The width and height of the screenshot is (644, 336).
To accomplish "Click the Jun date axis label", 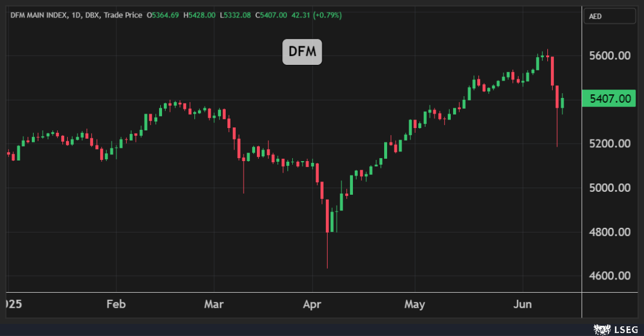I will point(522,304).
